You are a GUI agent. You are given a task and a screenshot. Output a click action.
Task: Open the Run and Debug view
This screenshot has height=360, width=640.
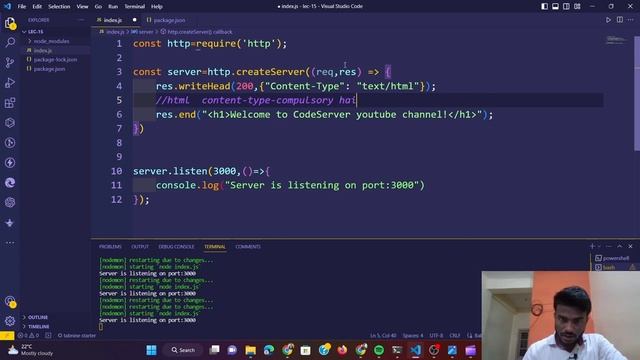10,82
